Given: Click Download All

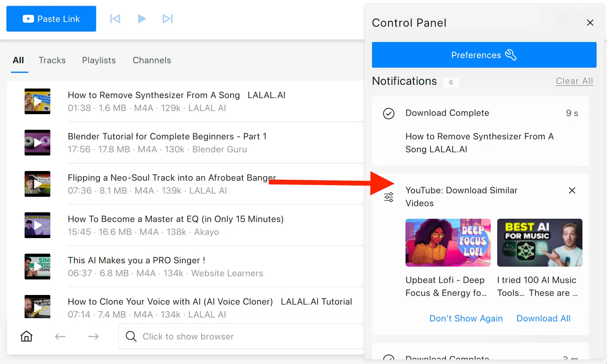Looking at the screenshot, I should coord(543,318).
